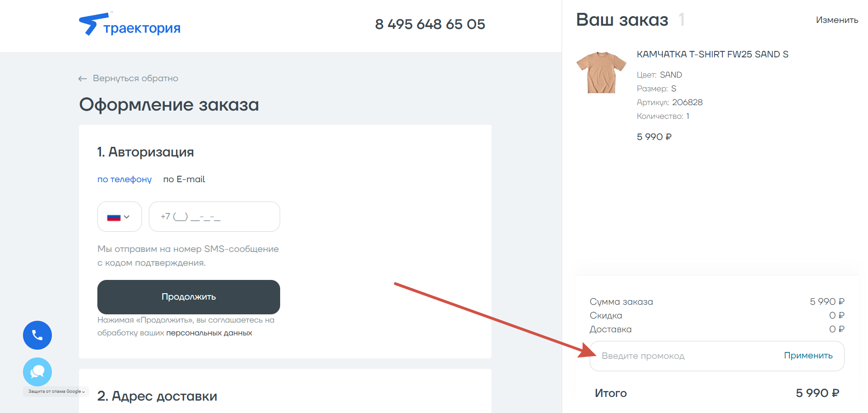
Task: Switch to по E-mail tab
Action: [184, 179]
